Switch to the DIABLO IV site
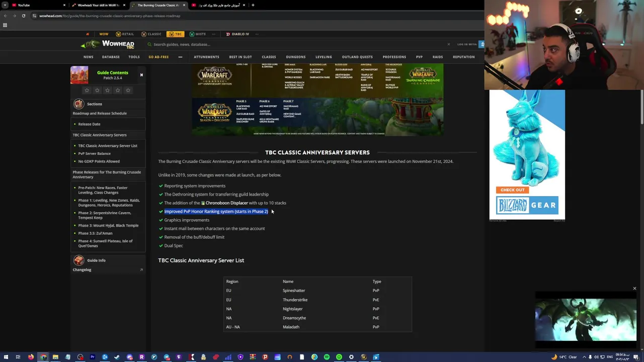The height and width of the screenshot is (362, 644). click(237, 34)
